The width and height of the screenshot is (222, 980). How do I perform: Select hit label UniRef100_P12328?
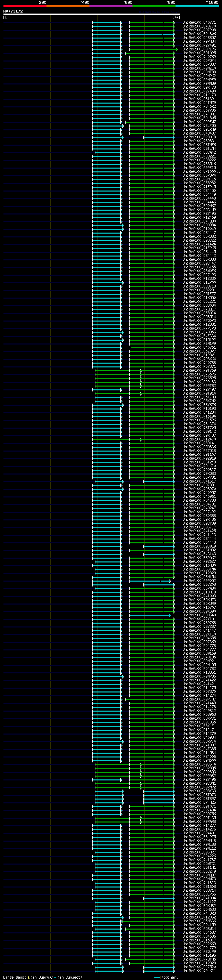click(199, 963)
